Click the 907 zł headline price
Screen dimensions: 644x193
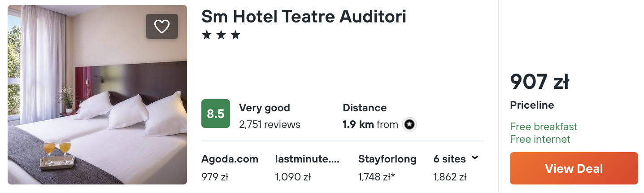540,82
